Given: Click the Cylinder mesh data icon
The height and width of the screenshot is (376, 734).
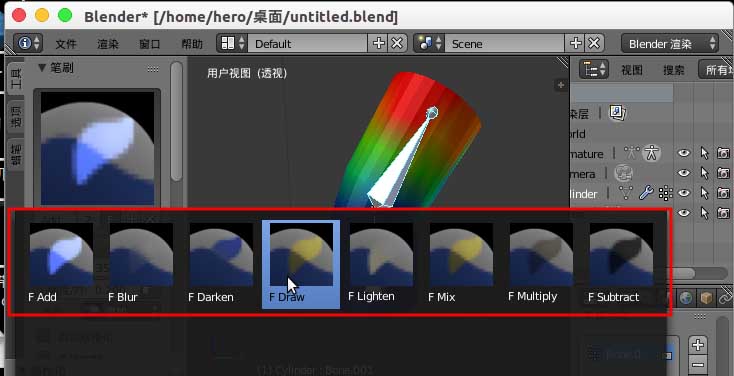Looking at the screenshot, I should tap(626, 193).
